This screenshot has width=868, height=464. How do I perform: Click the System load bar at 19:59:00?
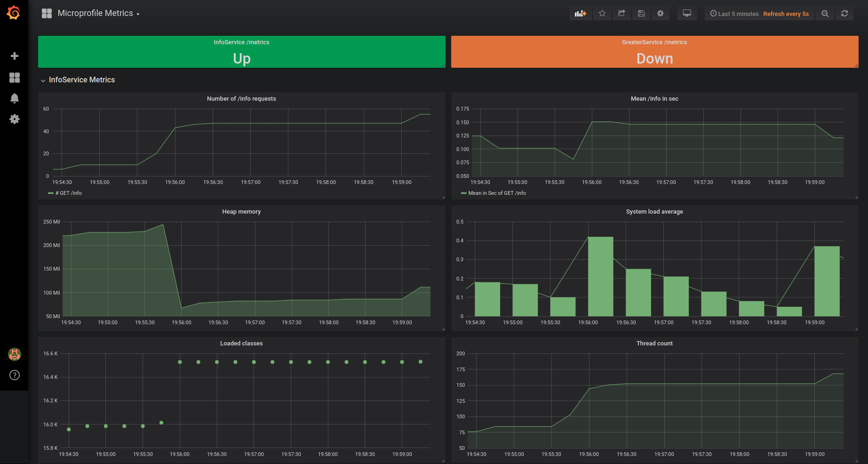827,281
